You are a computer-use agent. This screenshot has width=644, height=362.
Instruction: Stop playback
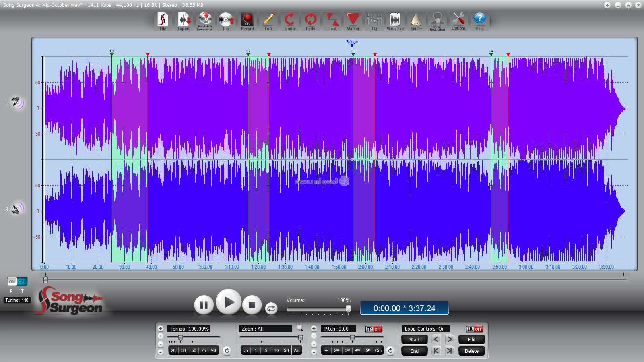click(252, 305)
